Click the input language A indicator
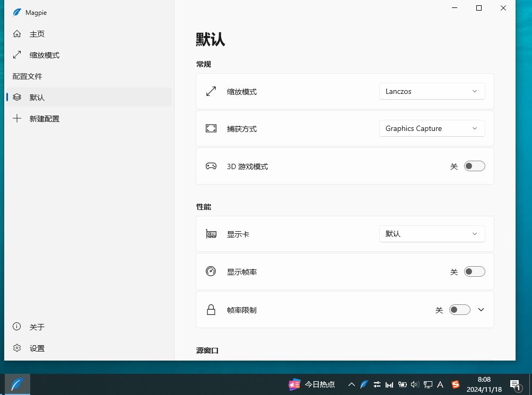Image resolution: width=532 pixels, height=395 pixels. click(x=440, y=384)
